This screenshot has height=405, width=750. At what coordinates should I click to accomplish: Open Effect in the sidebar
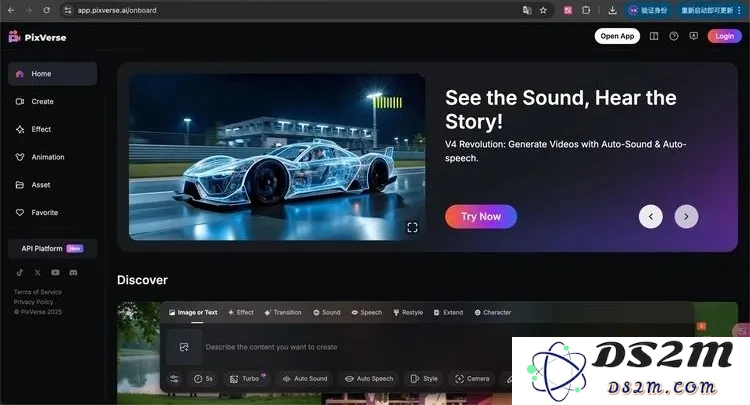[53, 129]
